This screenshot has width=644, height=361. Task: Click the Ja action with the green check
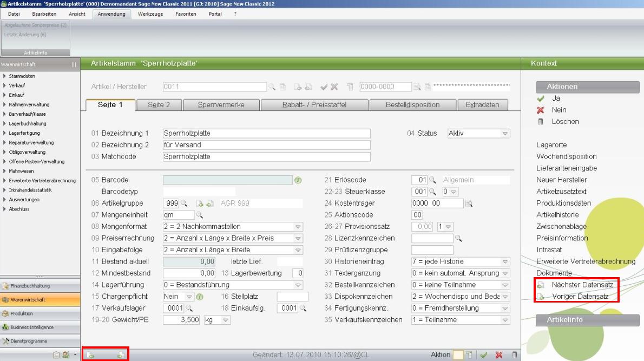click(x=556, y=98)
